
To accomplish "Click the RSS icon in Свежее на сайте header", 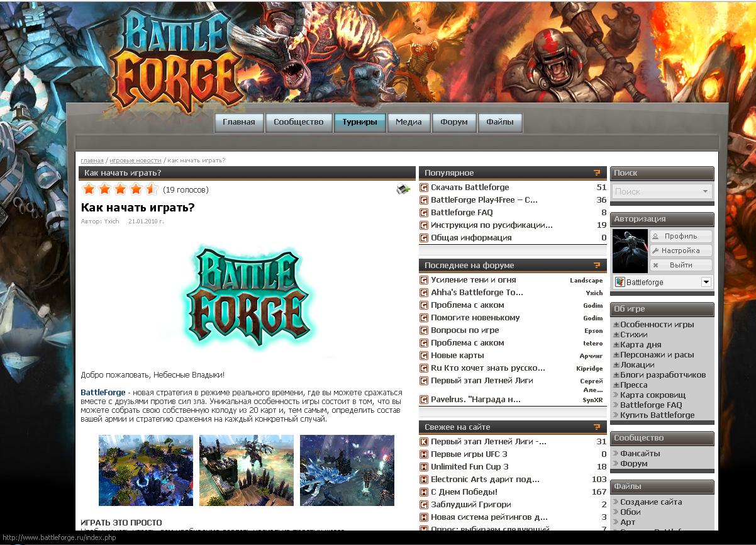I will coord(597,427).
